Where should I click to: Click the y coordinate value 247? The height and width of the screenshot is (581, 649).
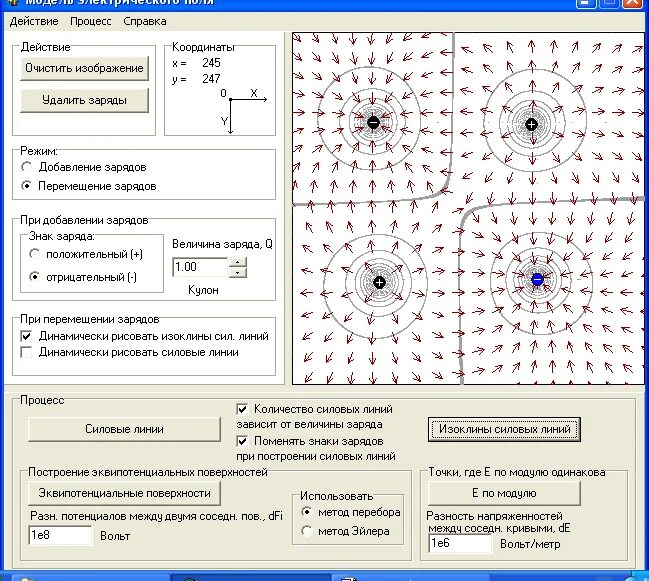pyautogui.click(x=211, y=79)
